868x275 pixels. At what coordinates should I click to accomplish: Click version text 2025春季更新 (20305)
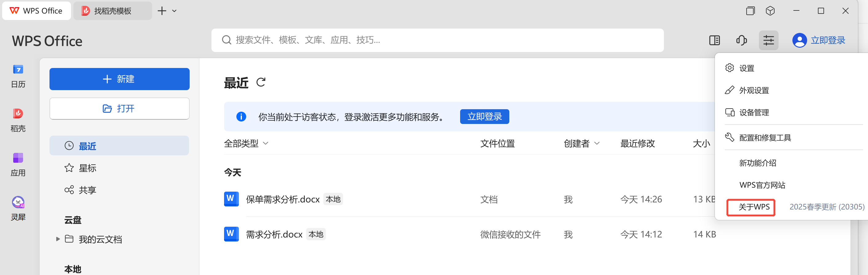click(827, 207)
